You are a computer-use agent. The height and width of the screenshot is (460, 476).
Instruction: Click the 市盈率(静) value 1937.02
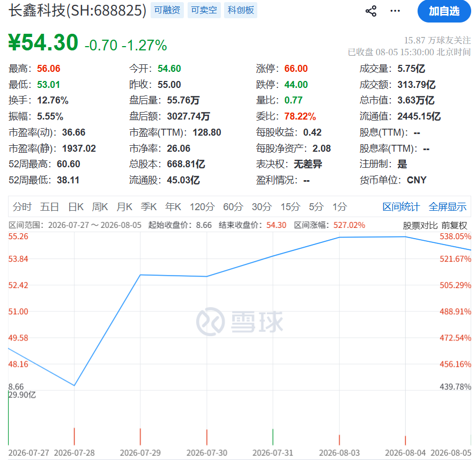coord(79,149)
